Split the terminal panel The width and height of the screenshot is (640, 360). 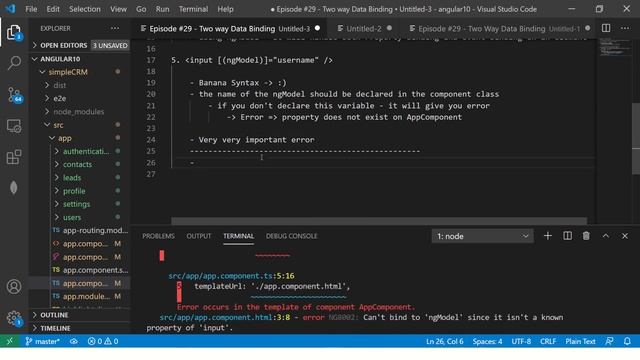pyautogui.click(x=567, y=236)
